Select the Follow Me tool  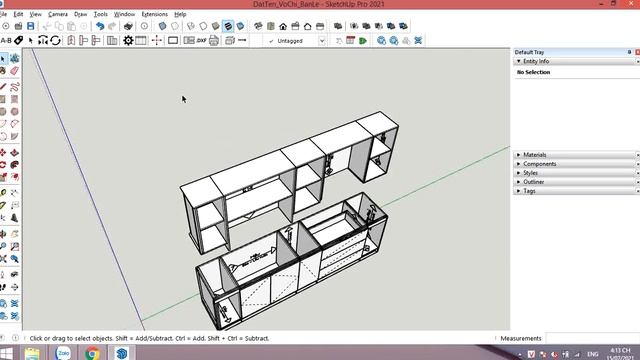pos(15,164)
